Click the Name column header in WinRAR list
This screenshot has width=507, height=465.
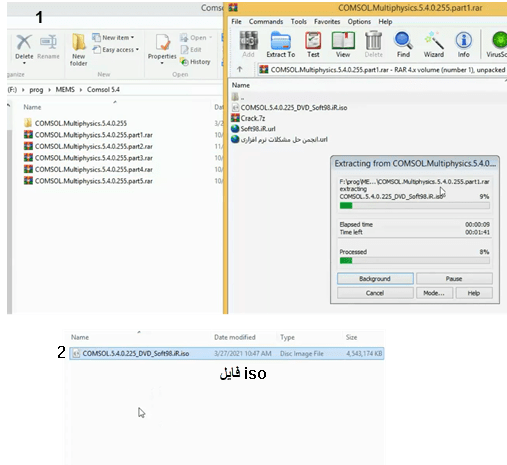(x=241, y=85)
